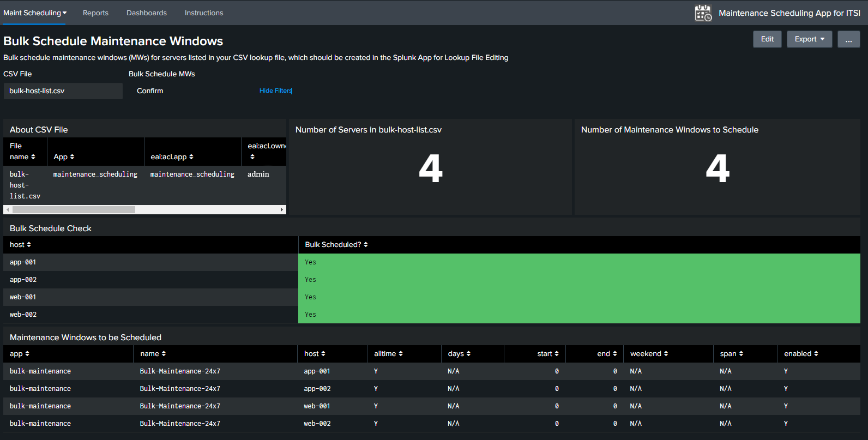The height and width of the screenshot is (440, 868).
Task: Click the Bulk Schedule Maintenance Windows title
Action: click(113, 41)
